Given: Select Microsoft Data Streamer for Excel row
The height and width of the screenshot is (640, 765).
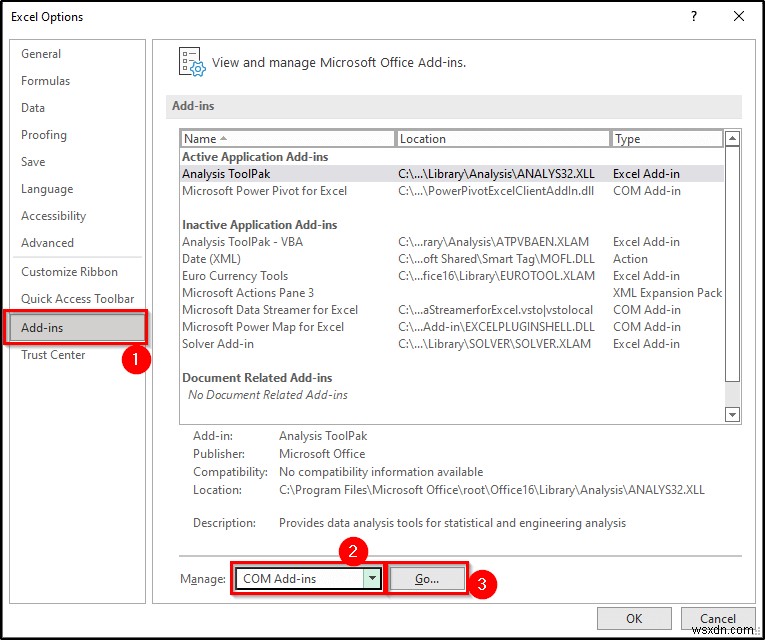Looking at the screenshot, I should [452, 310].
